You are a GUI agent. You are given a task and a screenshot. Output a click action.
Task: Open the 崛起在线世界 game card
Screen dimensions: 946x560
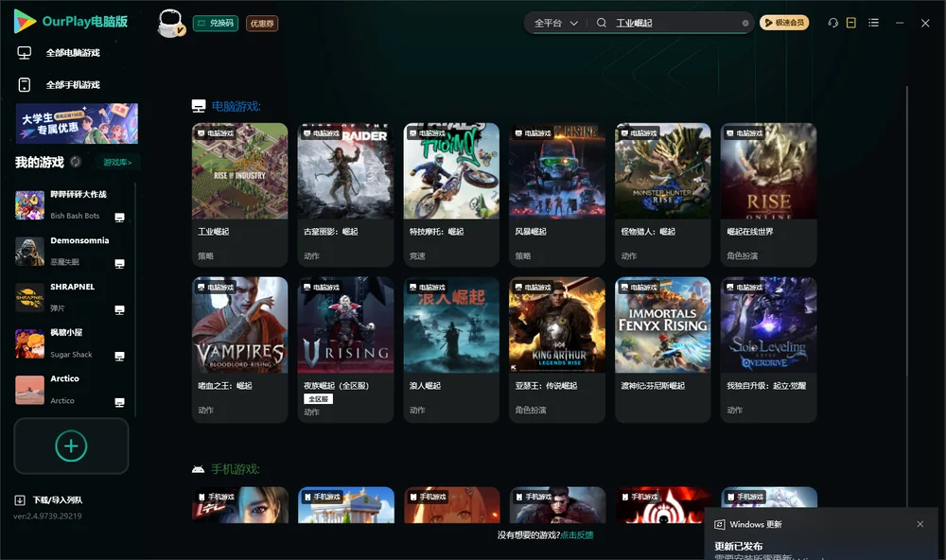(768, 194)
